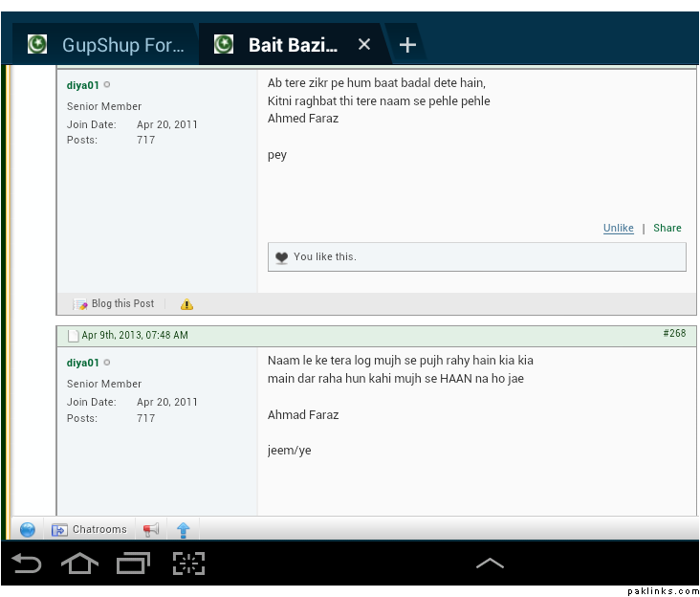Click the red megaphone announcements icon
Viewport: 700px width, 597px height.
(151, 530)
